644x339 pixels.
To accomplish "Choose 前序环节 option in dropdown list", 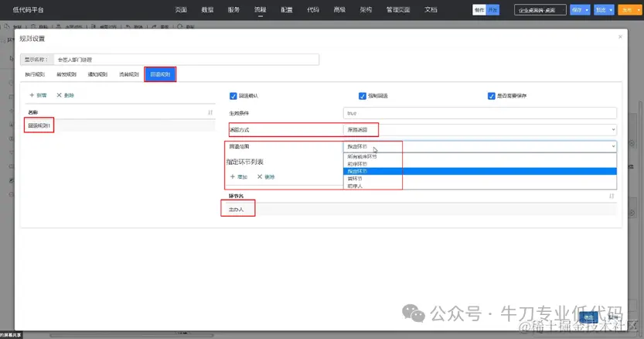I will click(x=479, y=164).
